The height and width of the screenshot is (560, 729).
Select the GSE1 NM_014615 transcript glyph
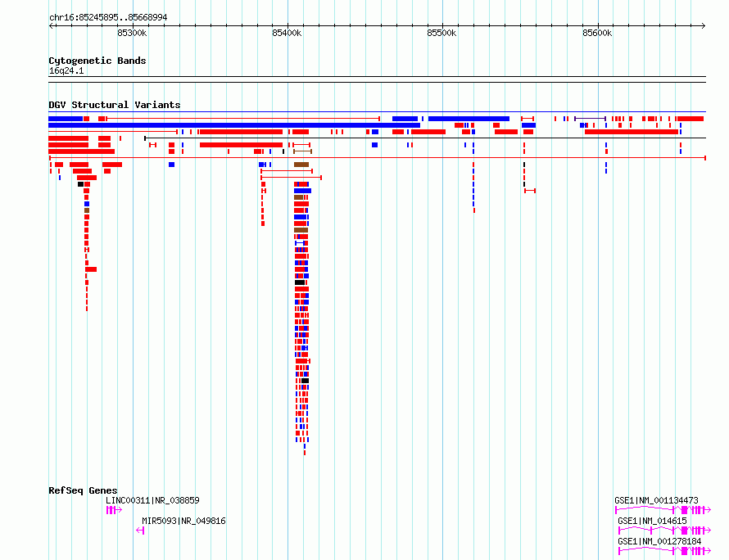[x=665, y=531]
